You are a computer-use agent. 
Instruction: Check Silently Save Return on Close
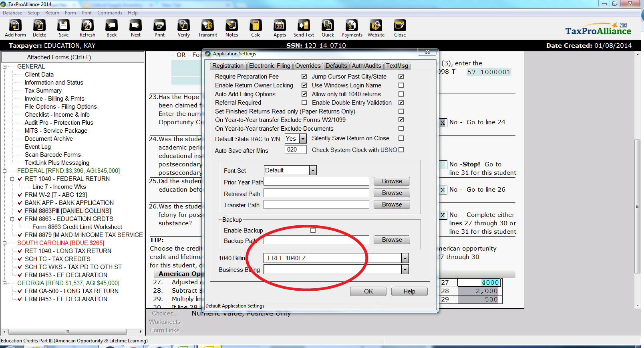pos(401,138)
